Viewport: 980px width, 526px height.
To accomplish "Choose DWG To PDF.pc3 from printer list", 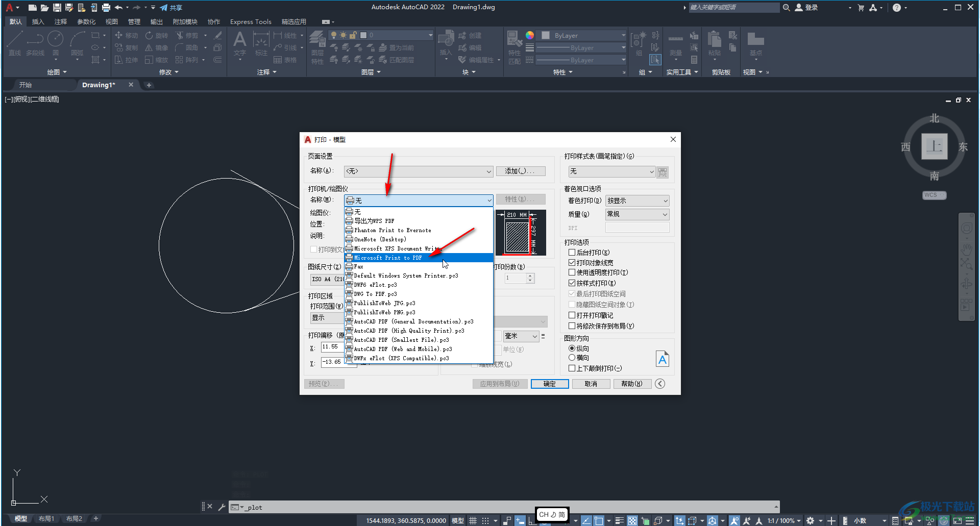I will coord(419,294).
